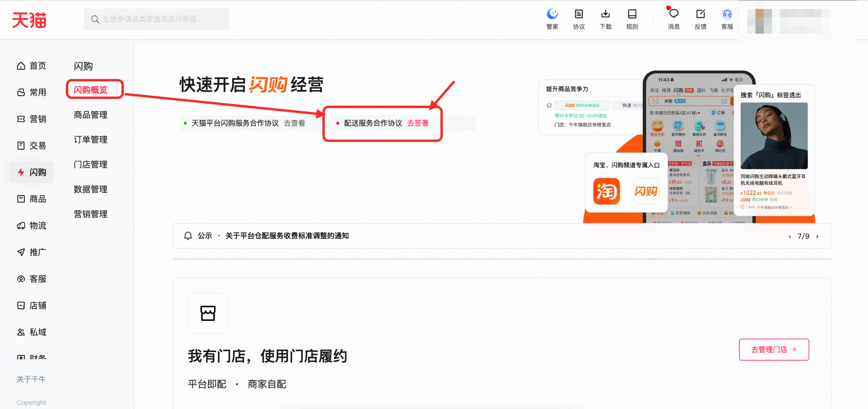
Task: Click the 提升商品竞争力 card
Action: [591, 107]
